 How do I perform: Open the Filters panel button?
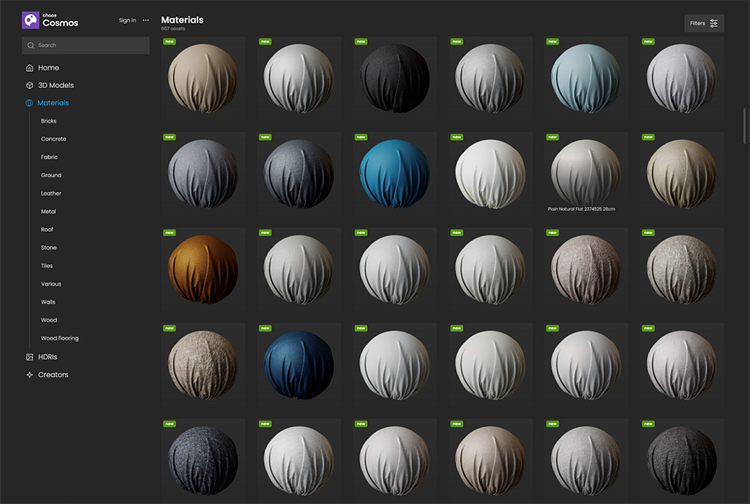704,23
